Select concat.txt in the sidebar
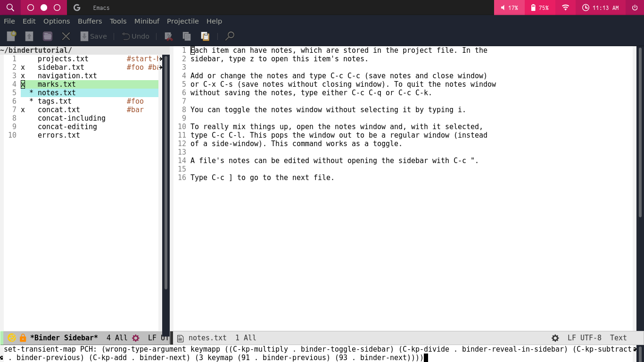Viewport: 644px width, 362px height. click(x=59, y=110)
